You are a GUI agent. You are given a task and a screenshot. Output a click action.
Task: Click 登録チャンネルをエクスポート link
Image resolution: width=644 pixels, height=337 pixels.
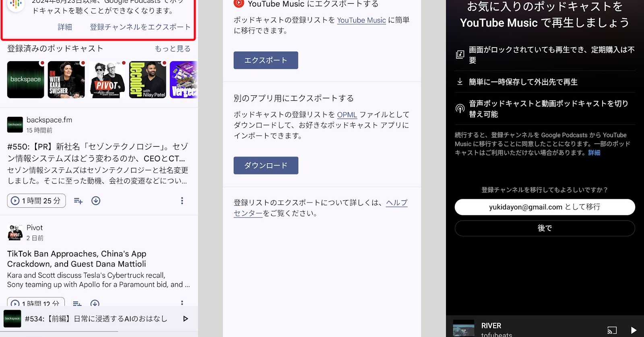coord(140,27)
